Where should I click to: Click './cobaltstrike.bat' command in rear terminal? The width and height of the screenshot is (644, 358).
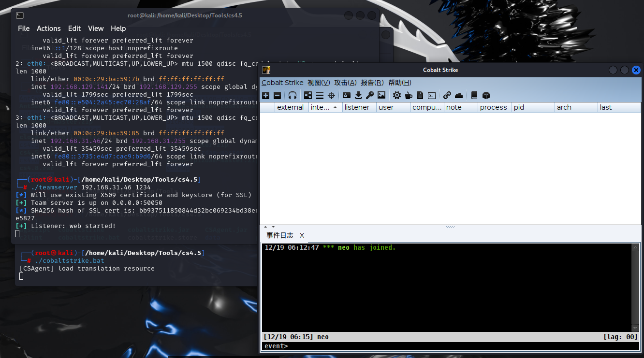coord(70,260)
